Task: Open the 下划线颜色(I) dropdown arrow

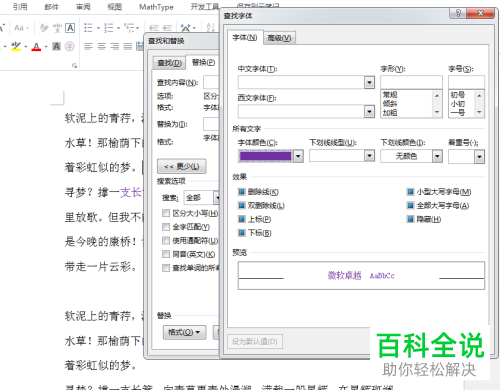Action: click(x=437, y=156)
